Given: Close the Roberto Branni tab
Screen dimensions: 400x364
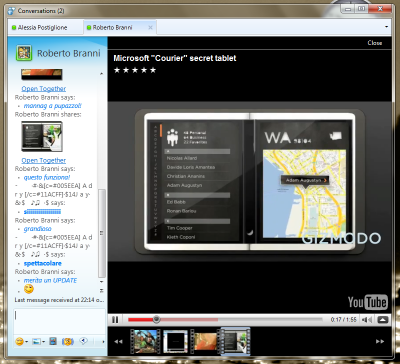Looking at the screenshot, I should tap(150, 27).
